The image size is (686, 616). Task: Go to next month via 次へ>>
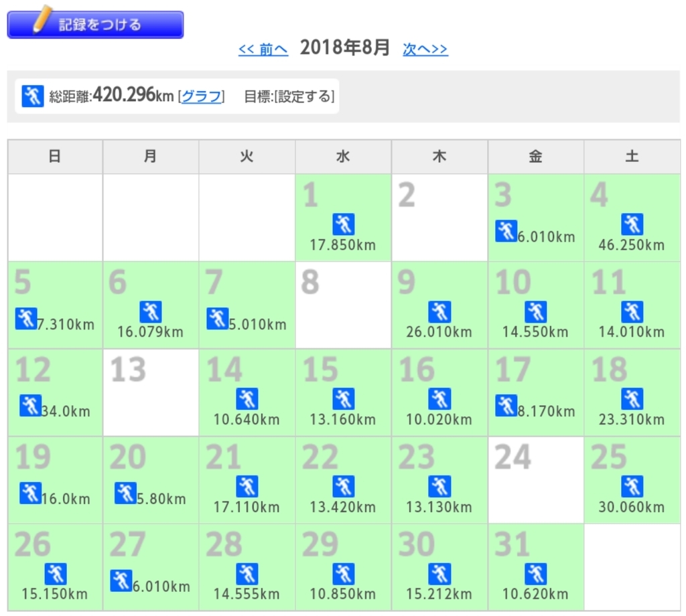click(425, 49)
